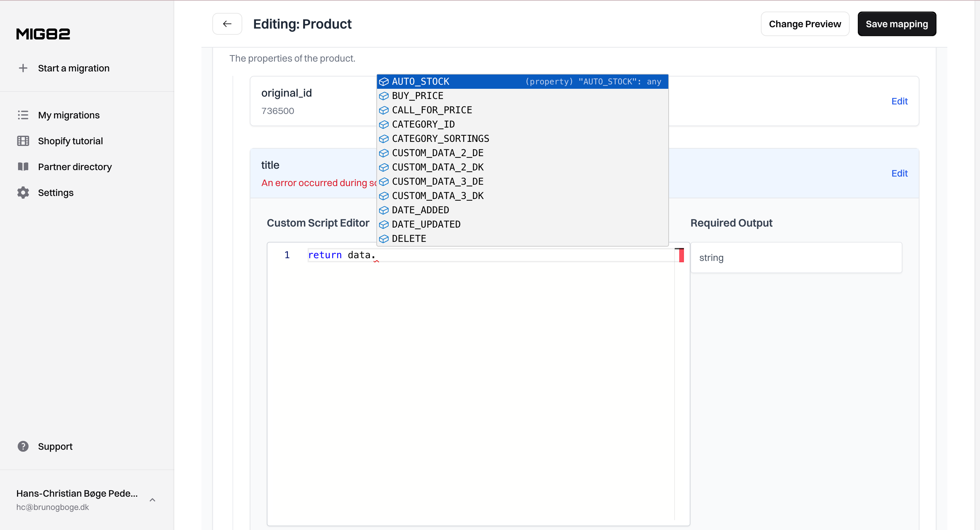Click the Required Output string field
980x530 pixels.
(796, 258)
